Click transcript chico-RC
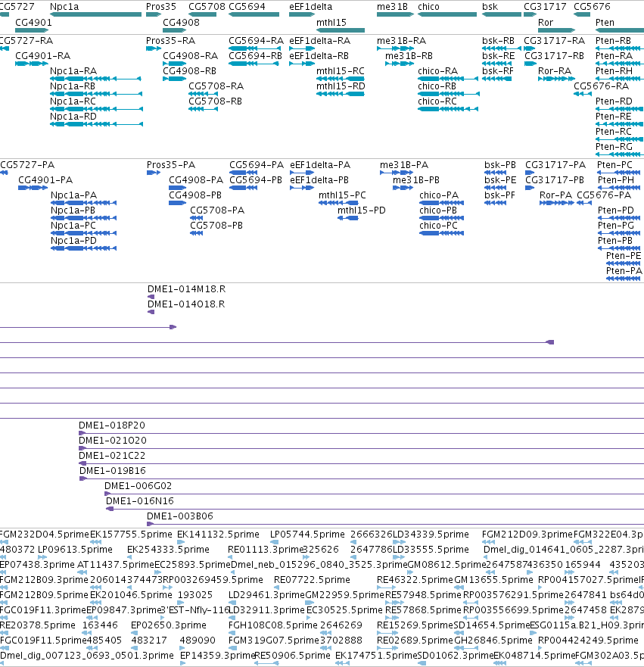Viewport: 644px width, 667px height. [x=437, y=101]
